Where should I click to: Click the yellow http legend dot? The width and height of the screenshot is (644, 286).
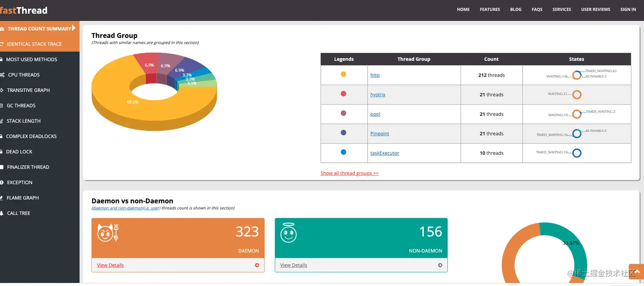coord(343,74)
